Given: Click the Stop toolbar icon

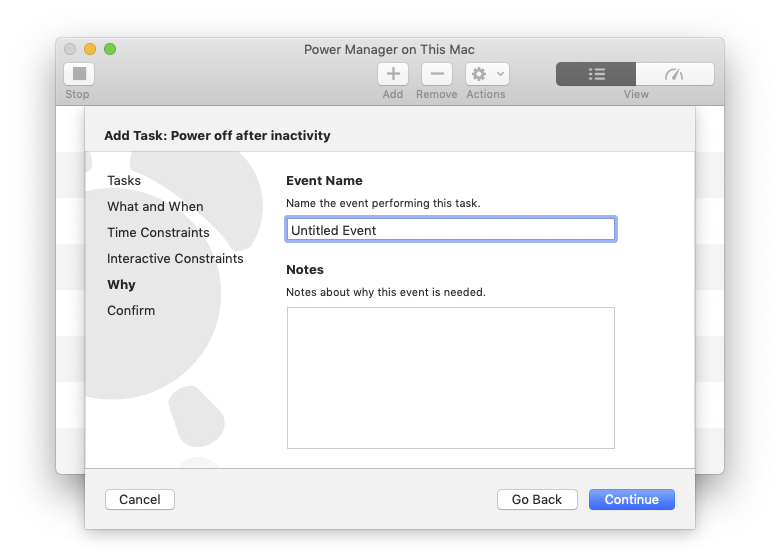Looking at the screenshot, I should 79,74.
